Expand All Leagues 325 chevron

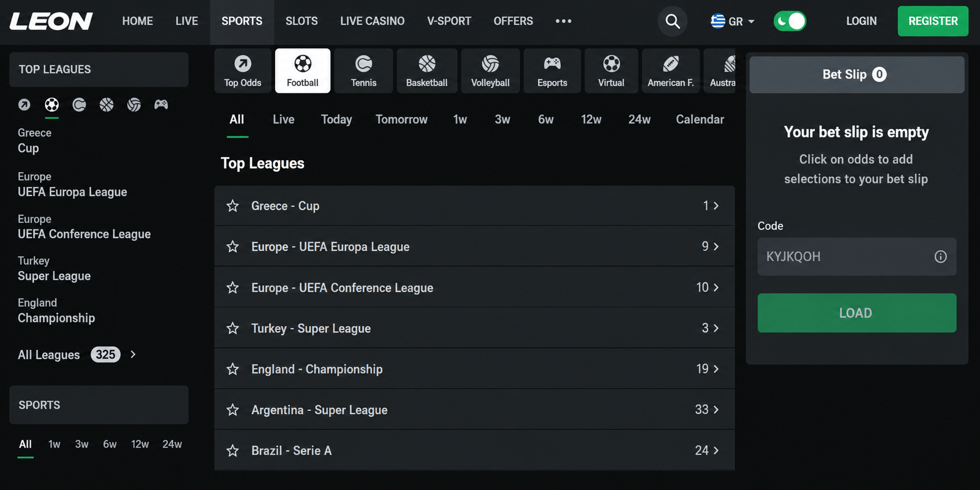(133, 354)
